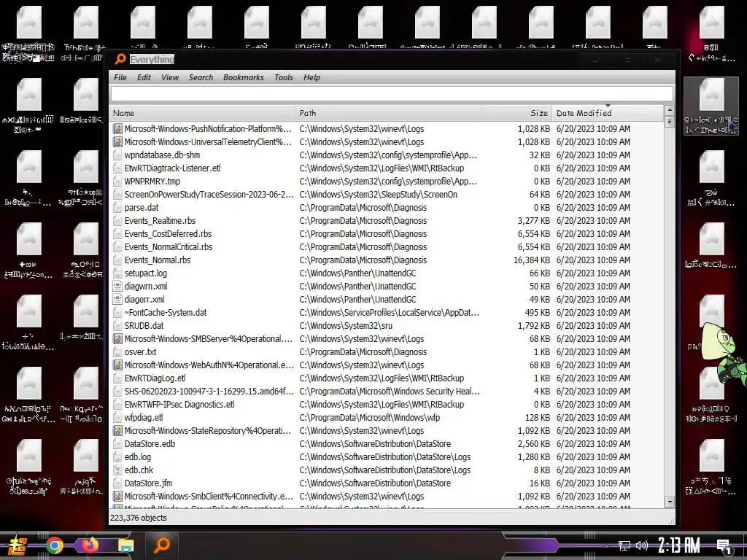Select icon of diagerr.xml
The width and height of the screenshot is (747, 560).
tap(117, 299)
